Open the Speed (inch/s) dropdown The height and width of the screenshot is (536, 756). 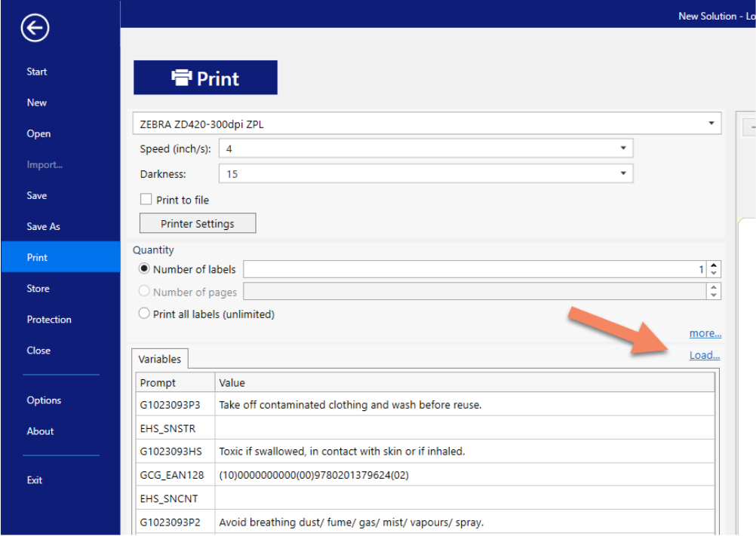[623, 148]
